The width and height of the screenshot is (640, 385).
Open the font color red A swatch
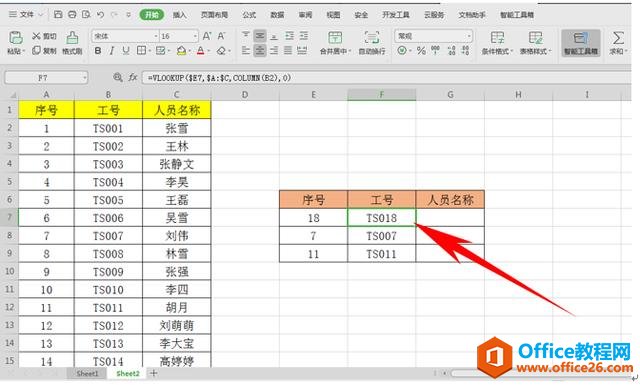(200, 51)
